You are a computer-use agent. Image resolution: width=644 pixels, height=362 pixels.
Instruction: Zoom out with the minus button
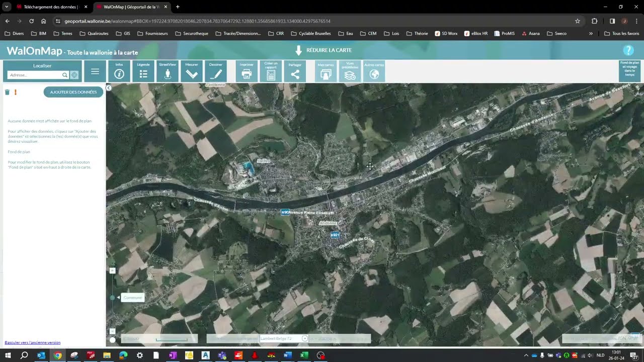113,331
